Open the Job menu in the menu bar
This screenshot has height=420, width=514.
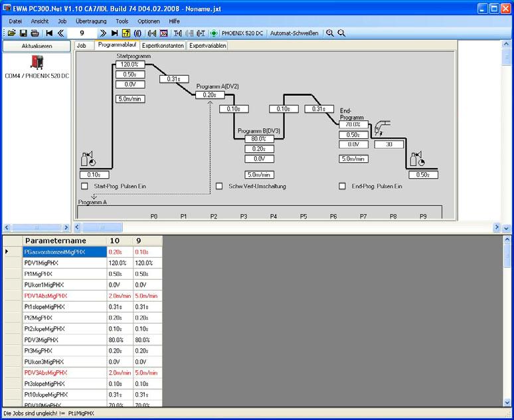point(62,21)
